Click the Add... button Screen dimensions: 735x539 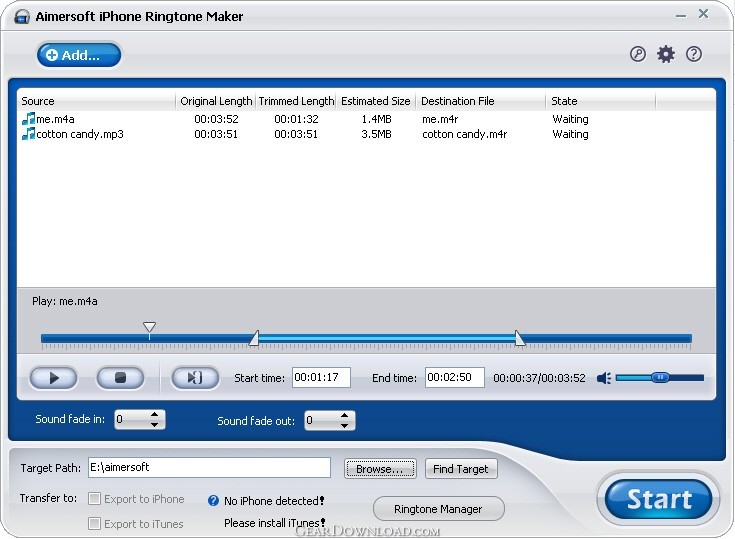79,55
